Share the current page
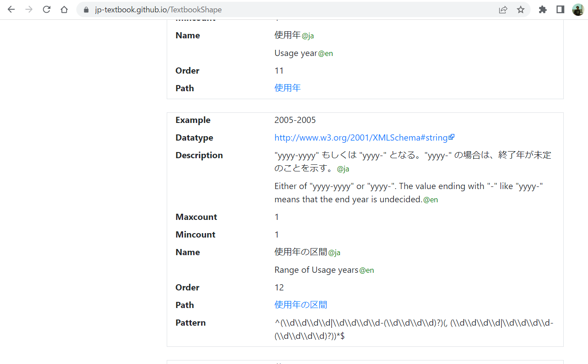The width and height of the screenshot is (588, 364). point(503,9)
